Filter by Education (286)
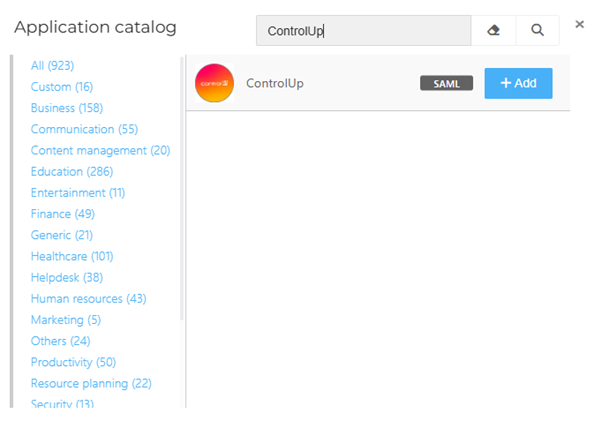This screenshot has height=421, width=602. pyautogui.click(x=71, y=171)
